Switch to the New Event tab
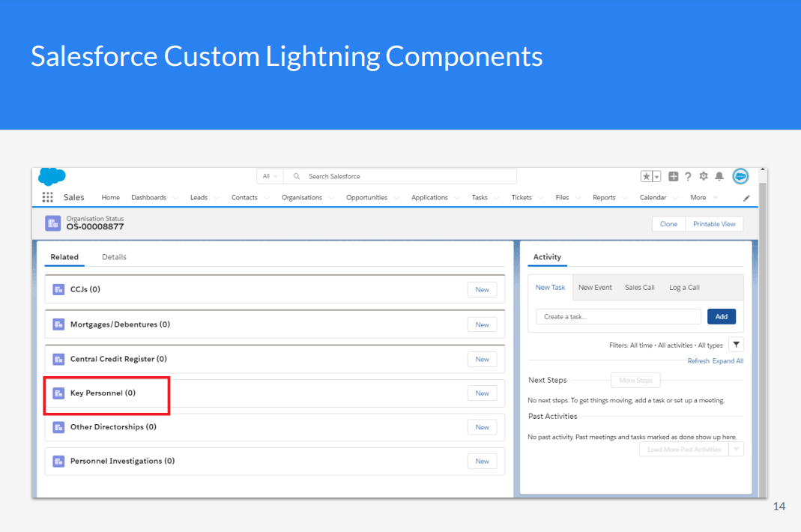This screenshot has width=801, height=532. tap(595, 288)
